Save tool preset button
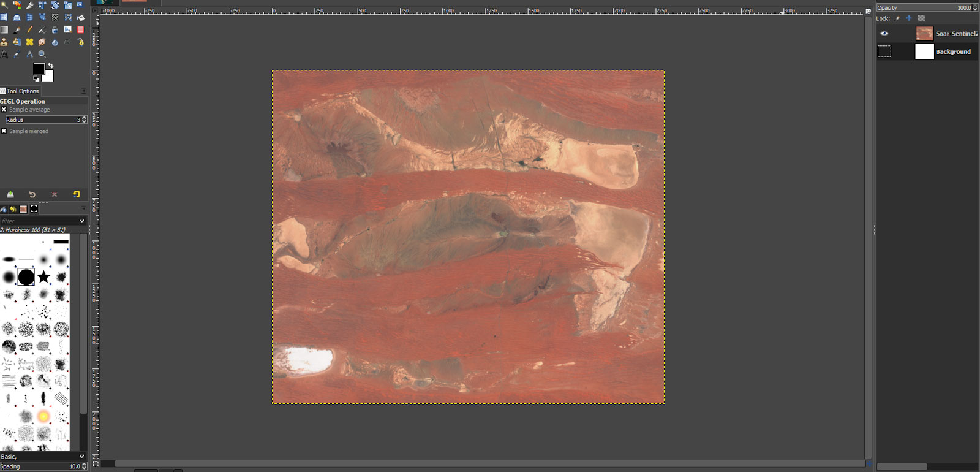 (x=10, y=194)
